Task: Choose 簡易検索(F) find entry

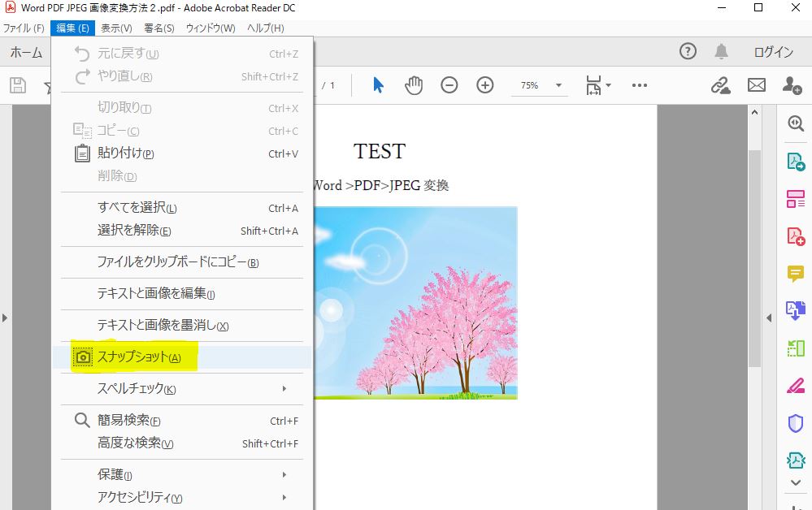Action: click(182, 421)
